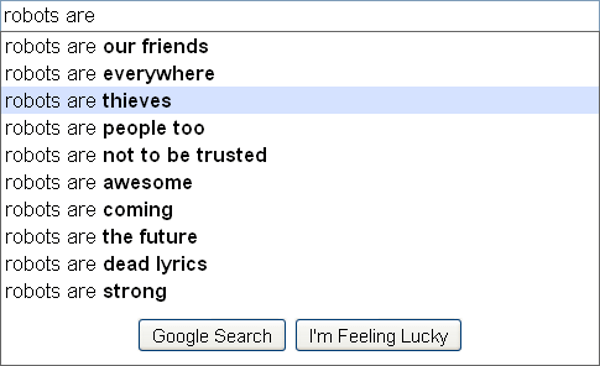Click the bold words 'our friends' in list
This screenshot has width=600, height=366.
click(x=156, y=46)
